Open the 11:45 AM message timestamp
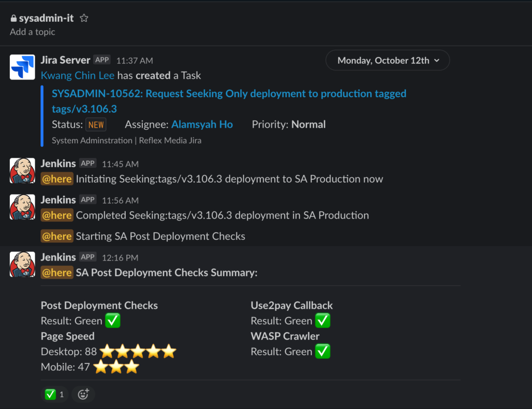532x409 pixels. (121, 164)
